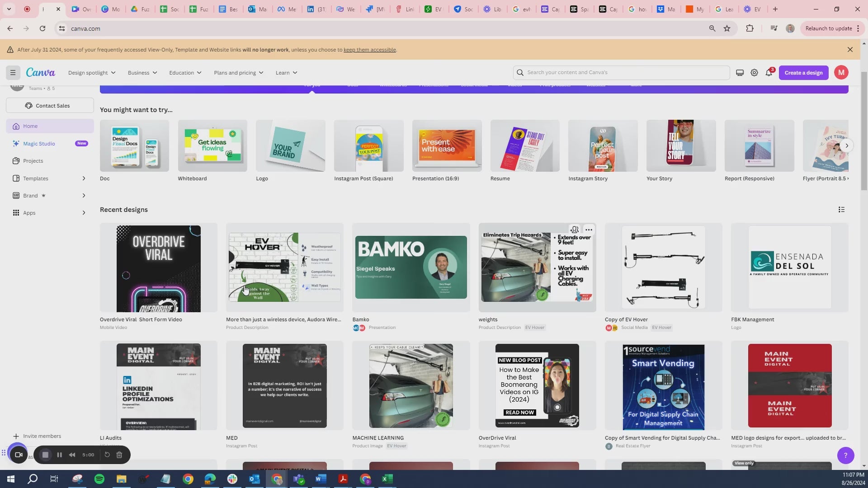Zoom the page using the address-bar magnifier
Image resolution: width=868 pixels, height=488 pixels.
click(712, 28)
